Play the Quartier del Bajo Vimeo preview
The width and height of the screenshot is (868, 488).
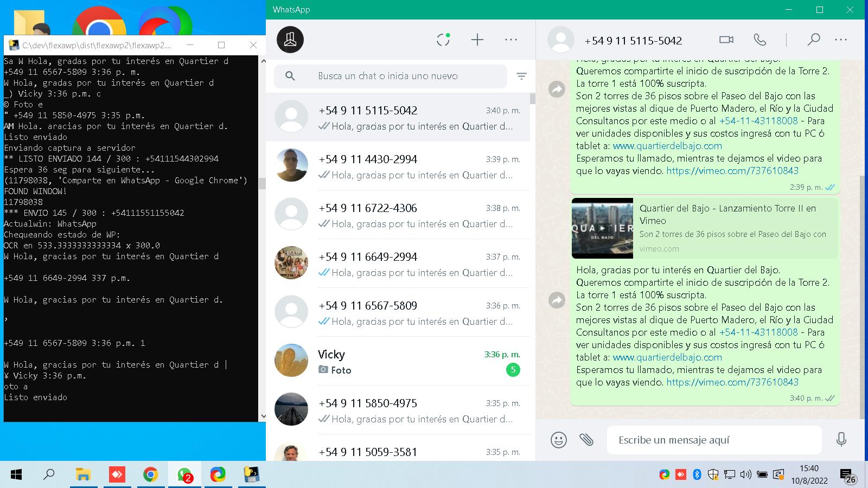[602, 228]
